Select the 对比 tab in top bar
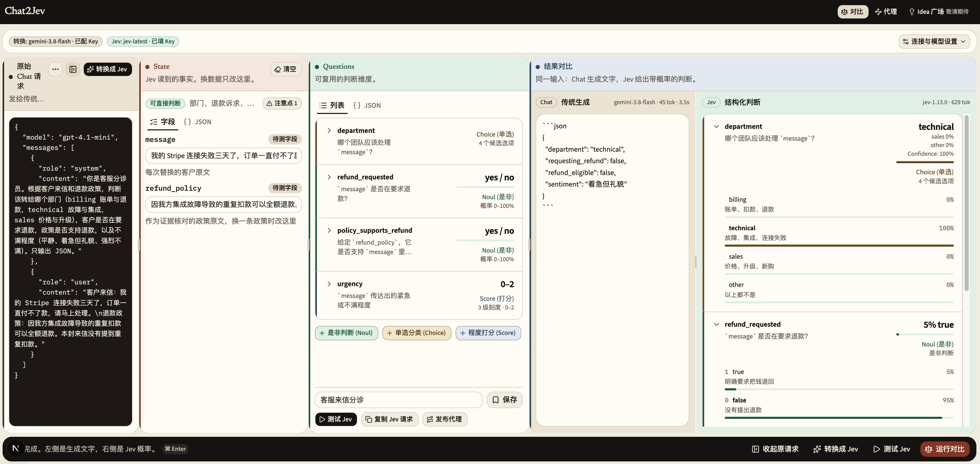 853,12
